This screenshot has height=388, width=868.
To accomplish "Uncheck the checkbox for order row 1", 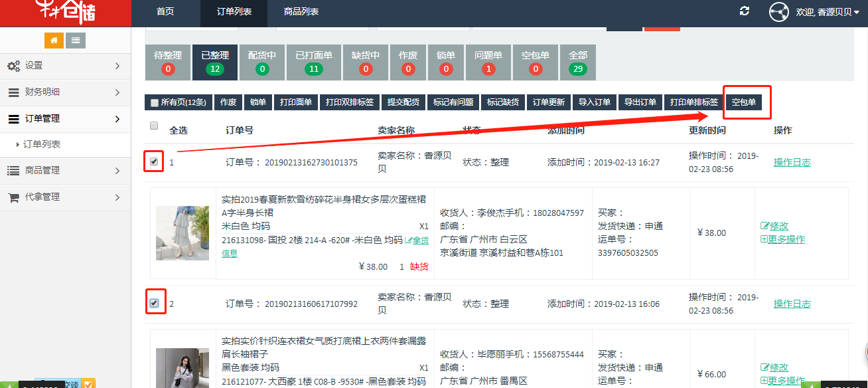I will pyautogui.click(x=154, y=161).
